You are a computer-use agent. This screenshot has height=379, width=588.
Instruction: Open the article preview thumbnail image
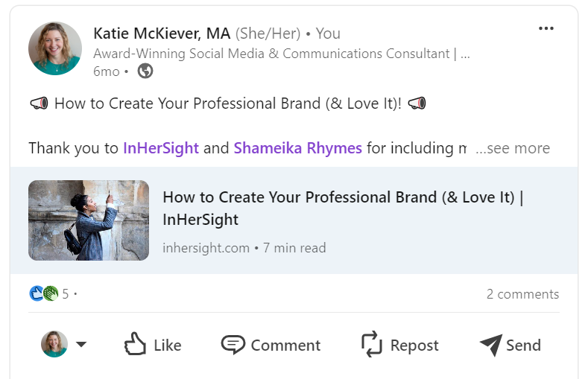[x=89, y=220]
